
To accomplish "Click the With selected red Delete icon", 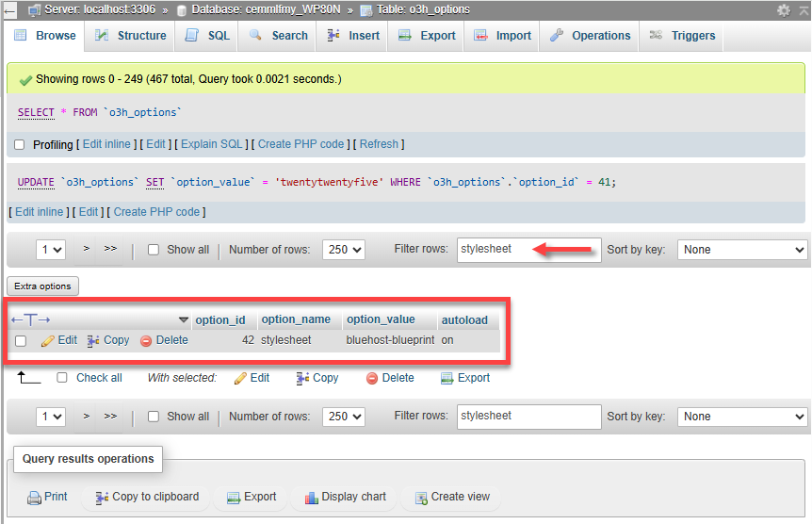I will pos(372,378).
